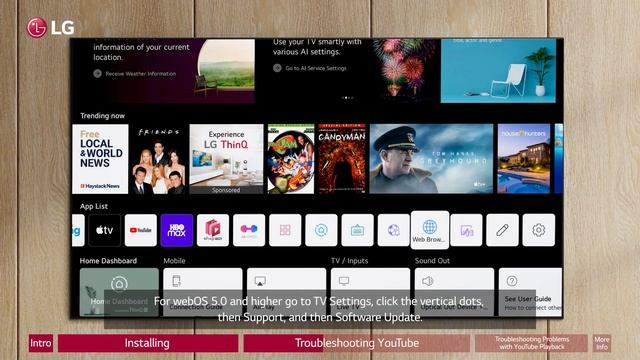640x360 pixels.
Task: Select the blue room chair banner
Action: click(498, 70)
